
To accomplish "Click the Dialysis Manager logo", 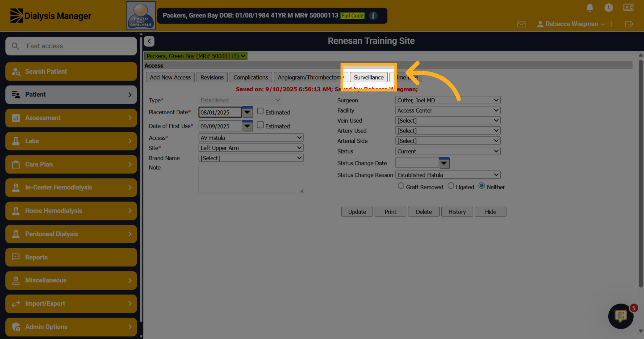I will (51, 16).
